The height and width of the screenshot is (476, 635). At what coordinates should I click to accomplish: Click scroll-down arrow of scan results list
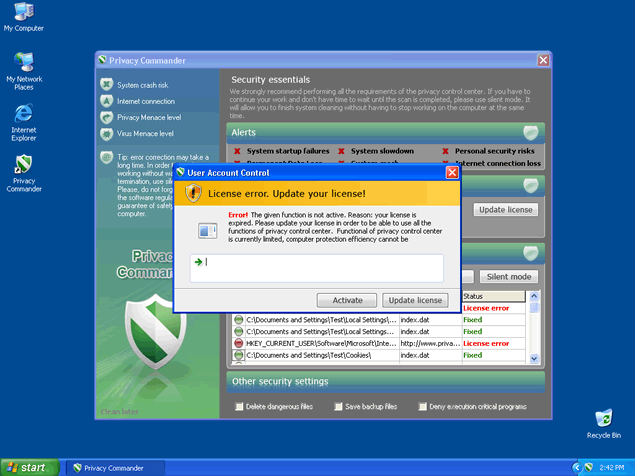point(534,357)
